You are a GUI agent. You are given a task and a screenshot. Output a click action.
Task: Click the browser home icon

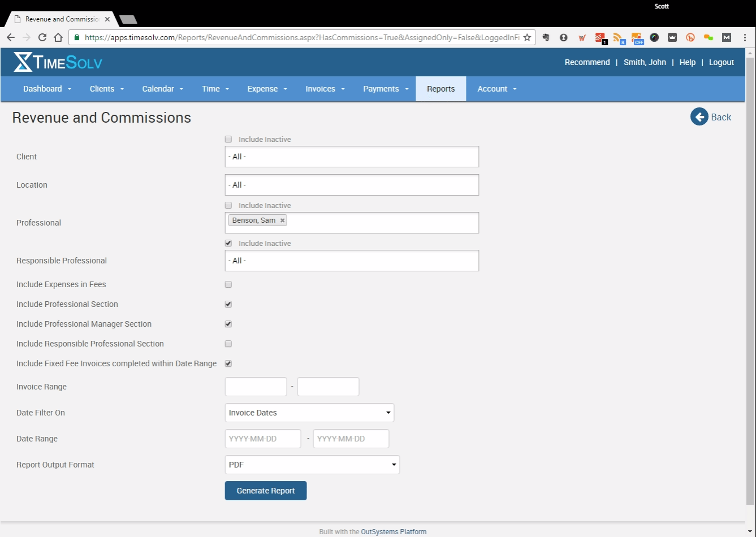pyautogui.click(x=58, y=37)
